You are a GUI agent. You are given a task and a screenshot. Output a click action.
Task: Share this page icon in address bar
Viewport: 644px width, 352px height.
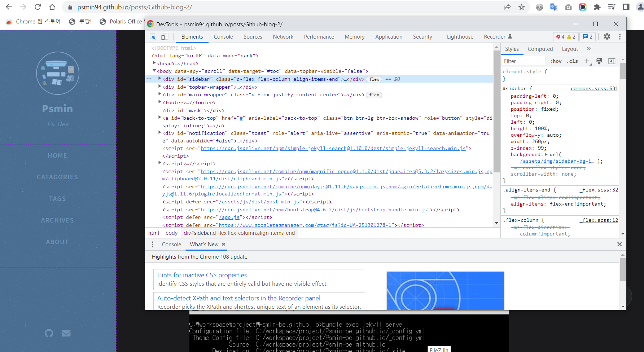click(507, 7)
